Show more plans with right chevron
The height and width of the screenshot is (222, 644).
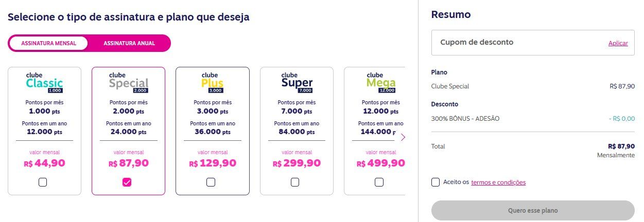403,137
